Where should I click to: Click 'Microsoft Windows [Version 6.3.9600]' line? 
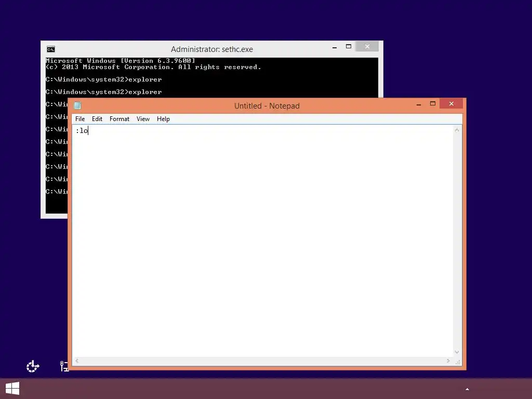pyautogui.click(x=121, y=61)
